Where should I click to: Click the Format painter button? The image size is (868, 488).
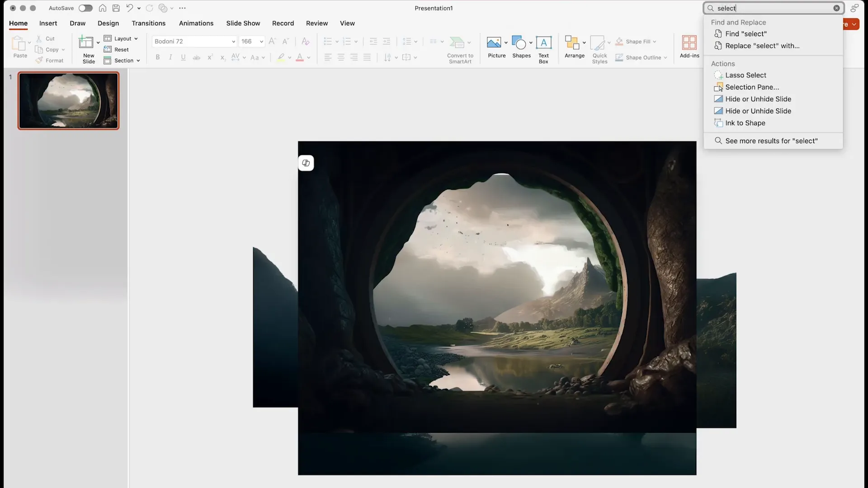pos(50,61)
